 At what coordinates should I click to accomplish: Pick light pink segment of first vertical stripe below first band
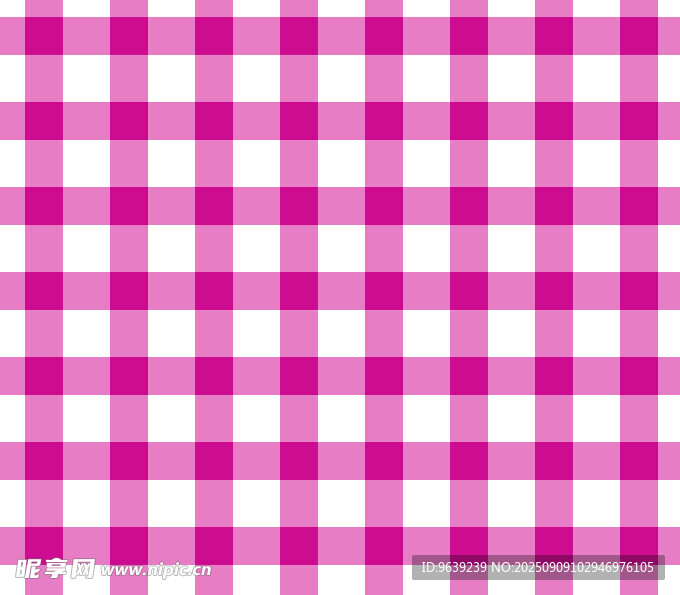pyautogui.click(x=44, y=78)
